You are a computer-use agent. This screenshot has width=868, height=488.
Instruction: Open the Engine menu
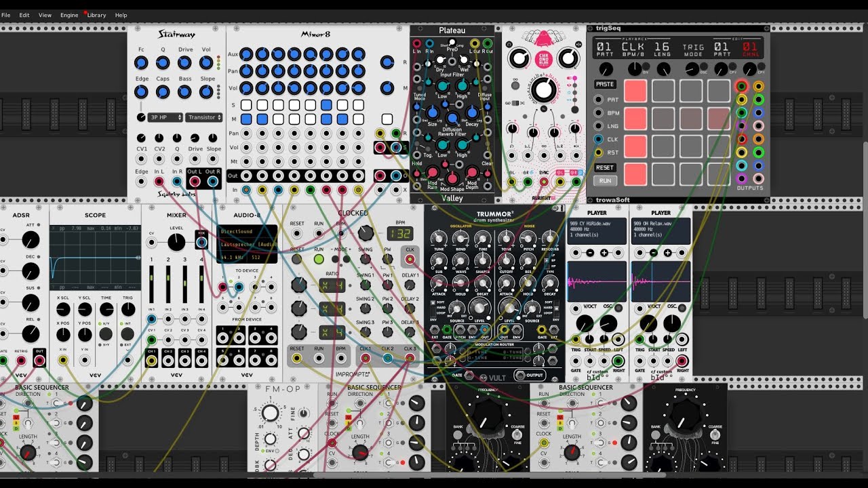tap(69, 15)
